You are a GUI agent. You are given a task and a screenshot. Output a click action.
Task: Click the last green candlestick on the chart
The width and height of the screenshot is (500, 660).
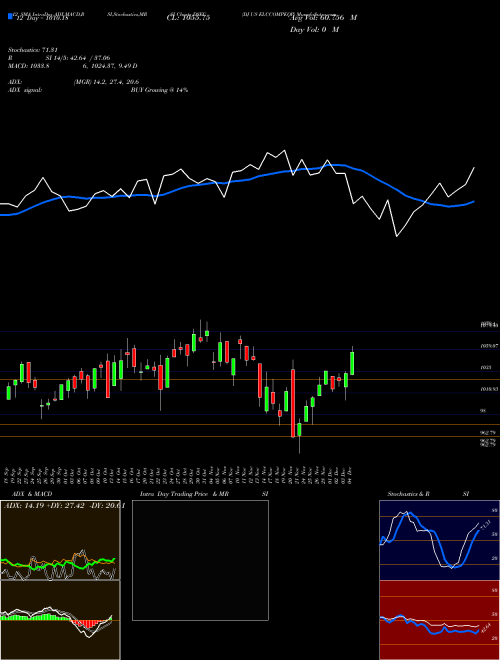(x=352, y=363)
